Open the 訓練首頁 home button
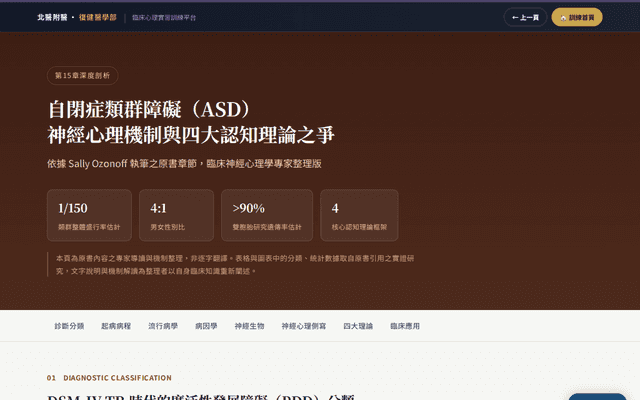Screen dimensions: 640x400 [x=577, y=17]
